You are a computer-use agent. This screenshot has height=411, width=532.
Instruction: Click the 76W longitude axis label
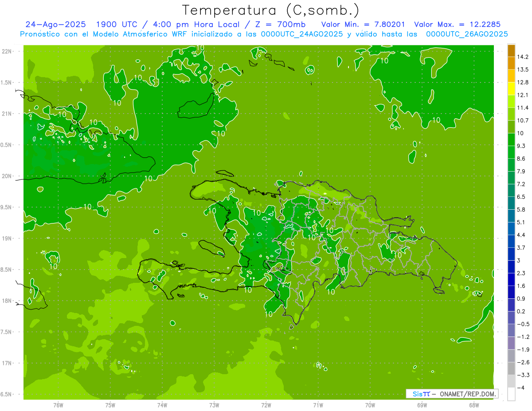(x=58, y=405)
